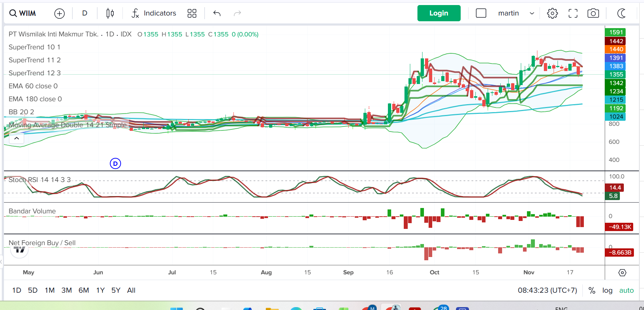Open the indicator templates grid icon

192,13
